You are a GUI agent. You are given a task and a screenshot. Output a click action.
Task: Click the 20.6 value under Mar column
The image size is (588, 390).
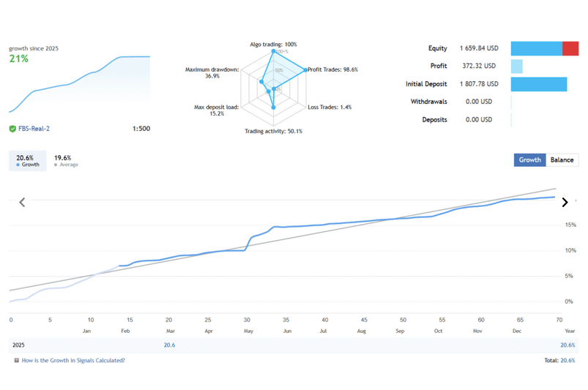(169, 345)
